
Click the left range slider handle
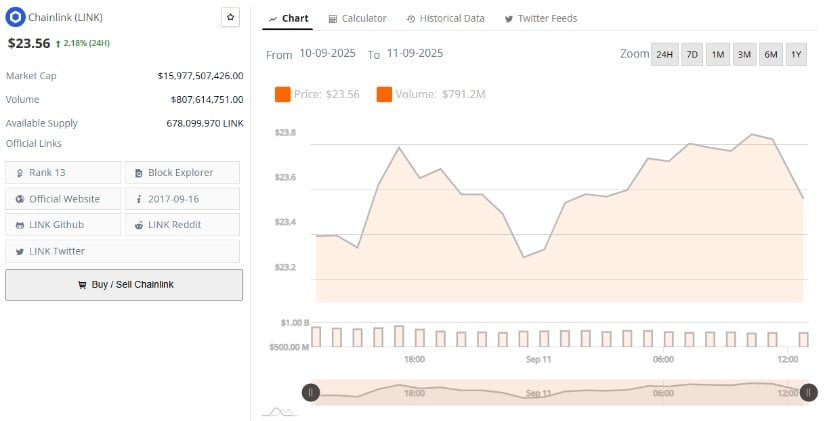point(310,392)
